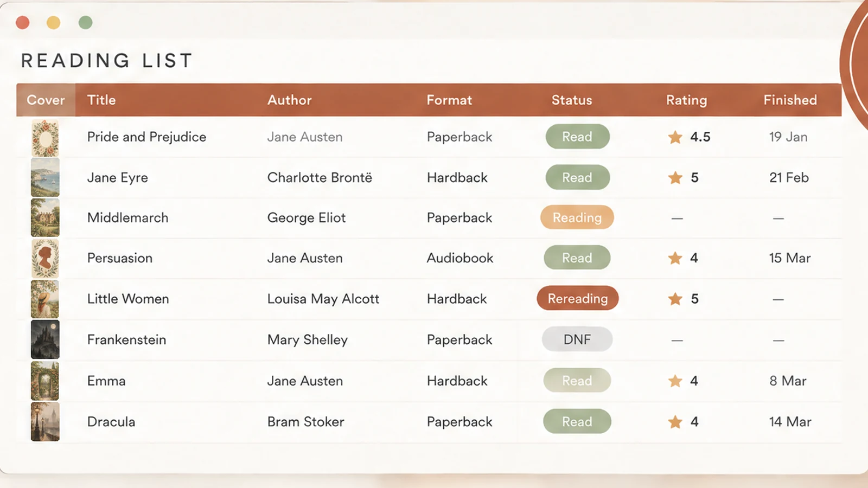Click the rating star for Dracula

675,422
